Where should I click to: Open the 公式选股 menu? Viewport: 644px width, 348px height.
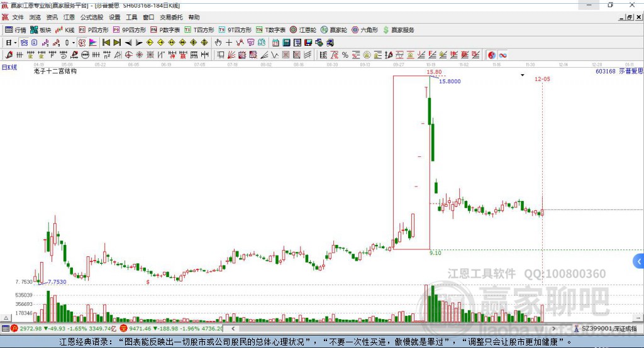92,17
